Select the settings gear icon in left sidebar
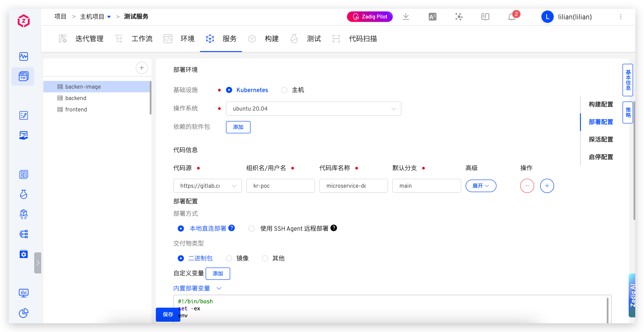This screenshot has height=332, width=644. click(23, 254)
